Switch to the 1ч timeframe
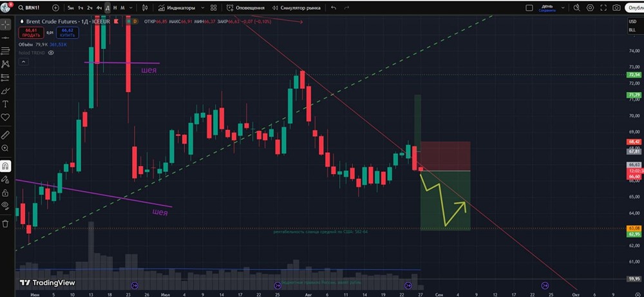Screen dimensions: 644x297 pos(80,8)
